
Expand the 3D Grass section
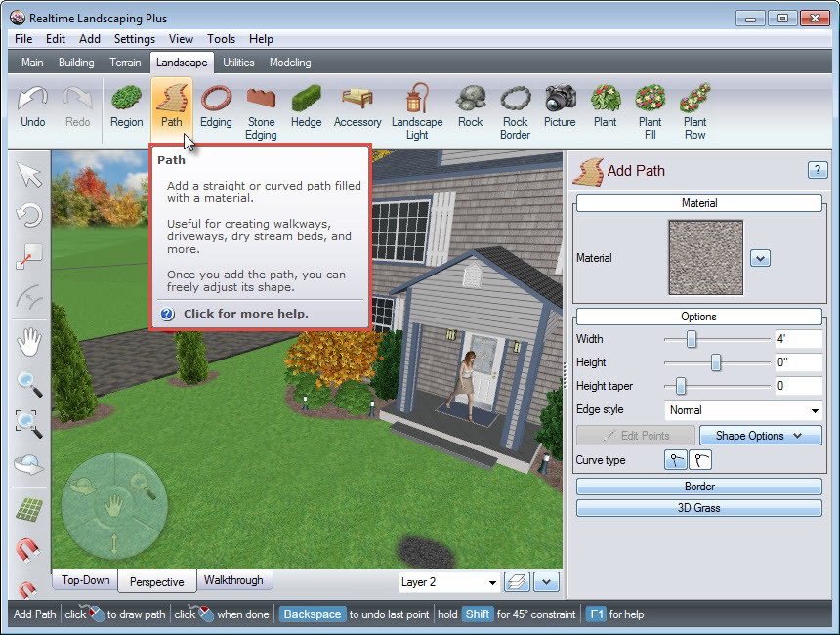(x=699, y=508)
